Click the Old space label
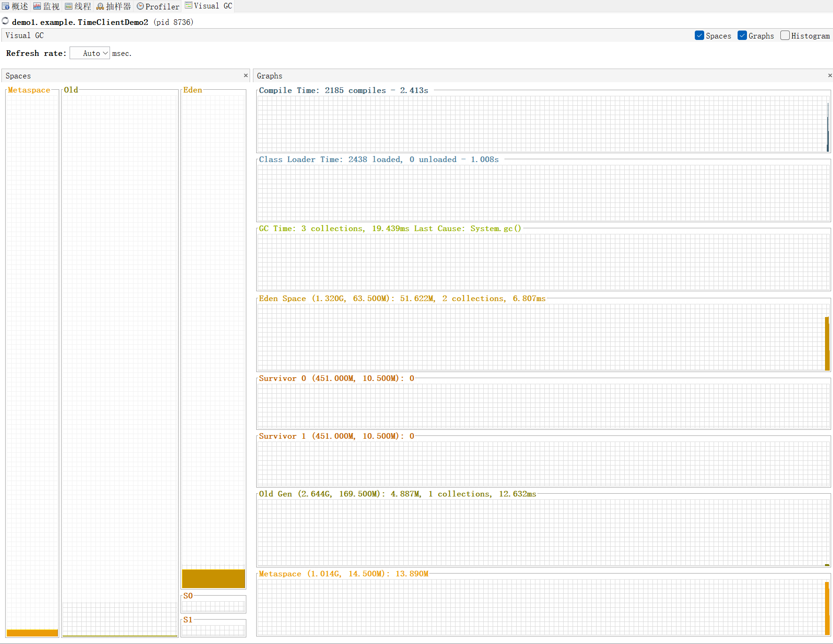833x644 pixels. click(71, 90)
